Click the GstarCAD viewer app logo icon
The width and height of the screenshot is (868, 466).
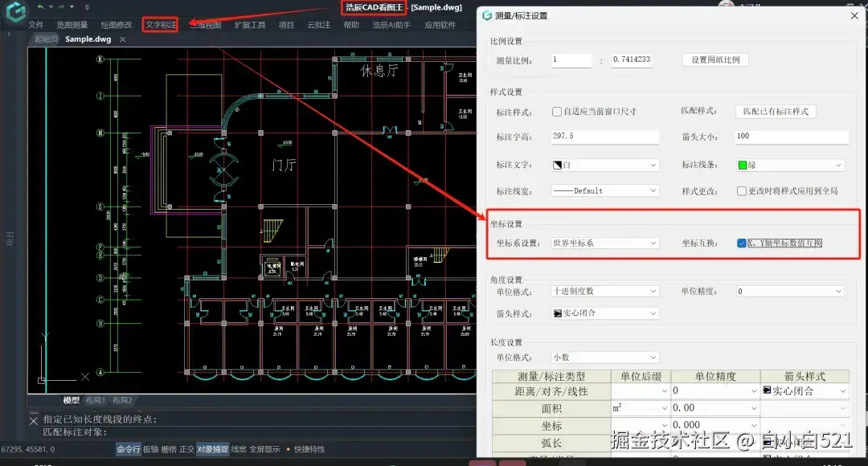(x=15, y=11)
